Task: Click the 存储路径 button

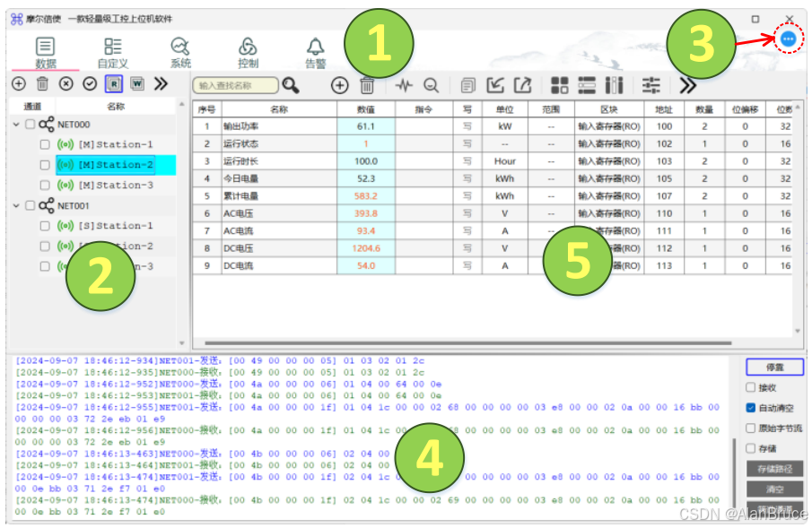Action: [x=774, y=469]
